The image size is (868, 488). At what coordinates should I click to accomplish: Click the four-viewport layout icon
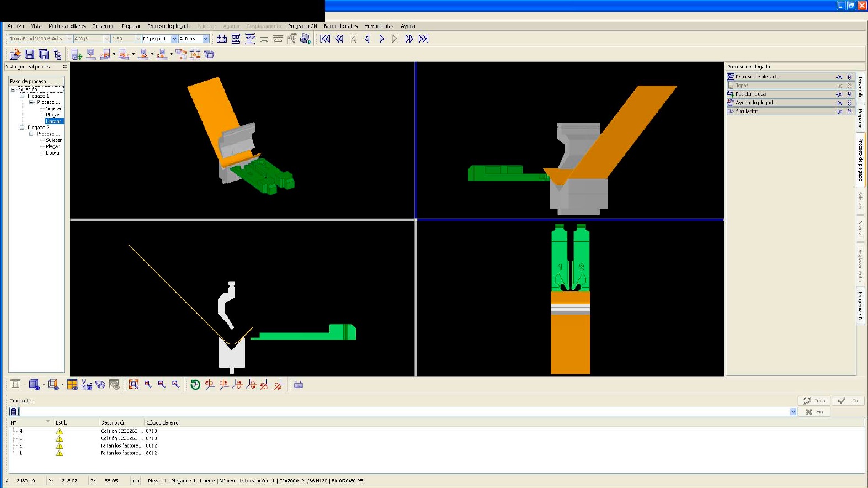pos(72,384)
